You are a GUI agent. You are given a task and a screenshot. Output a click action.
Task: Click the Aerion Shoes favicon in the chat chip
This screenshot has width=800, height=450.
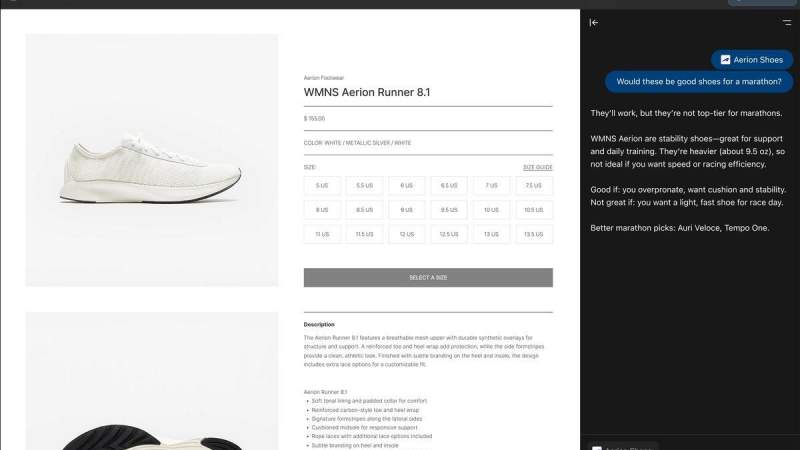coord(725,60)
